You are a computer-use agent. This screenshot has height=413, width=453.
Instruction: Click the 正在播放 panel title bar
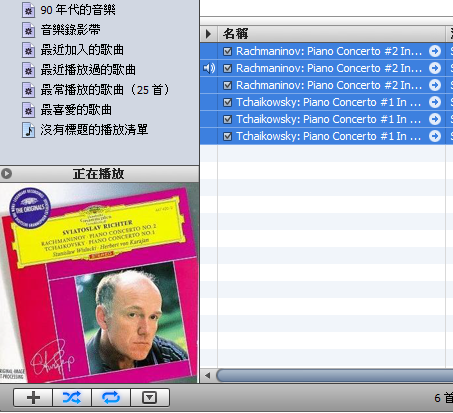pos(99,174)
